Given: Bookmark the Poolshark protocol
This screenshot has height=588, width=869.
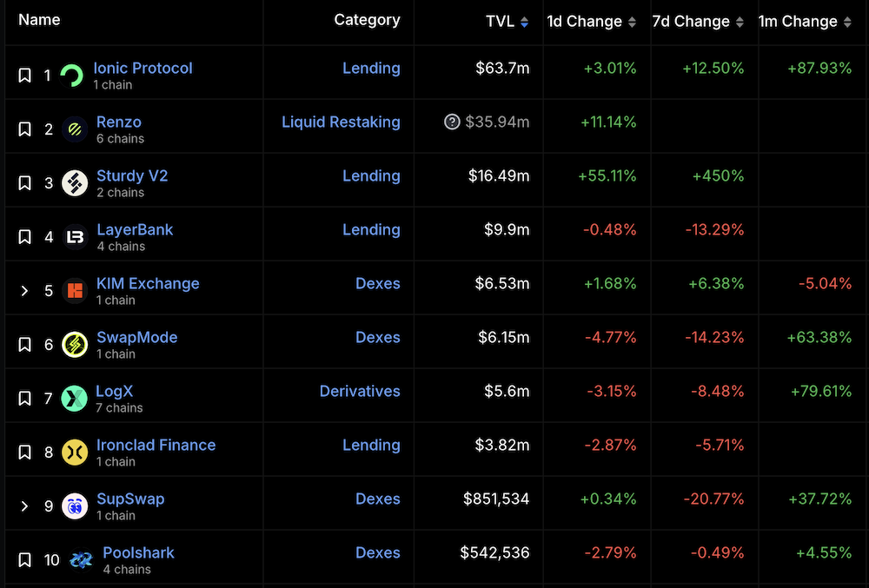Looking at the screenshot, I should point(25,560).
